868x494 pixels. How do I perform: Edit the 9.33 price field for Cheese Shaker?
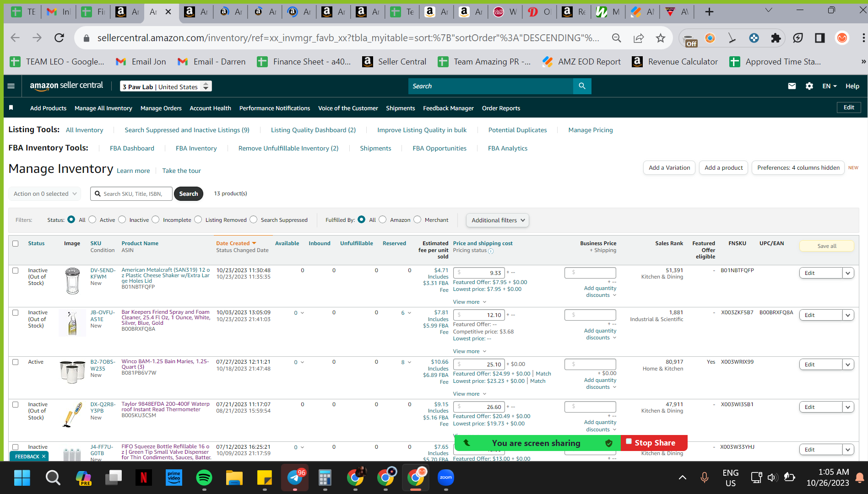479,273
